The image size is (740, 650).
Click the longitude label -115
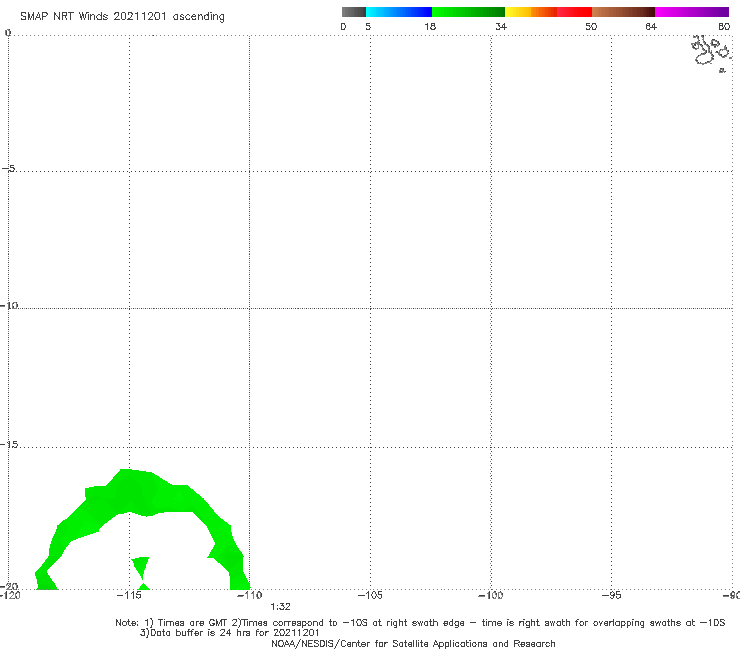[x=129, y=595]
